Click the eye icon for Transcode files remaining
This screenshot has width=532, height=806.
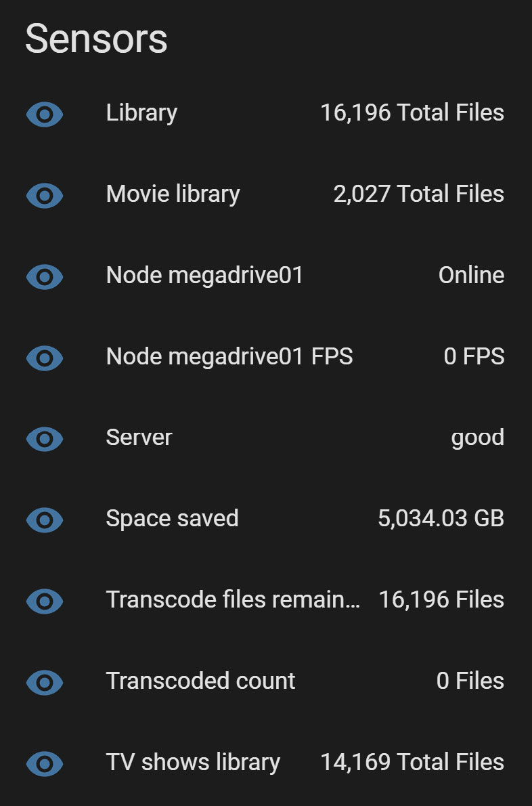(x=45, y=601)
